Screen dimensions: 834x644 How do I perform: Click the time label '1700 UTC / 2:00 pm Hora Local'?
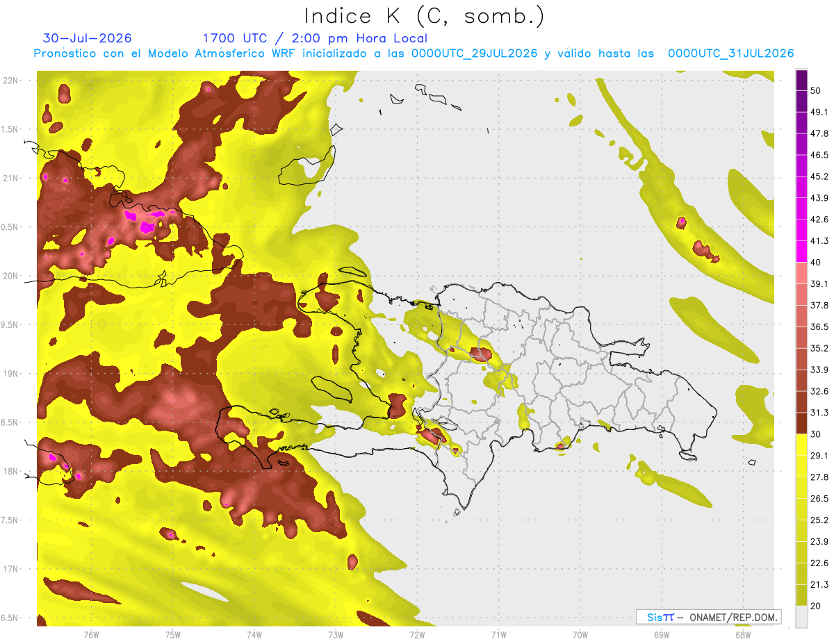[x=315, y=38]
